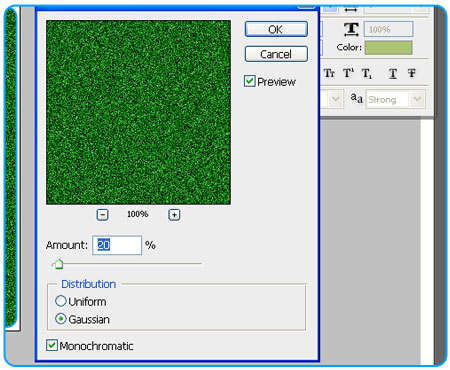Toggle the Strikethrough text style icon

pyautogui.click(x=412, y=73)
